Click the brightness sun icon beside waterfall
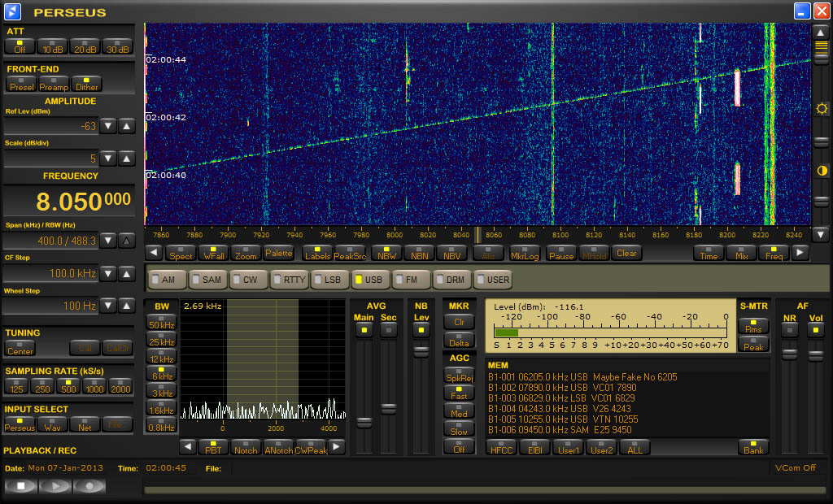Viewport: 833px width, 504px height. tap(822, 109)
